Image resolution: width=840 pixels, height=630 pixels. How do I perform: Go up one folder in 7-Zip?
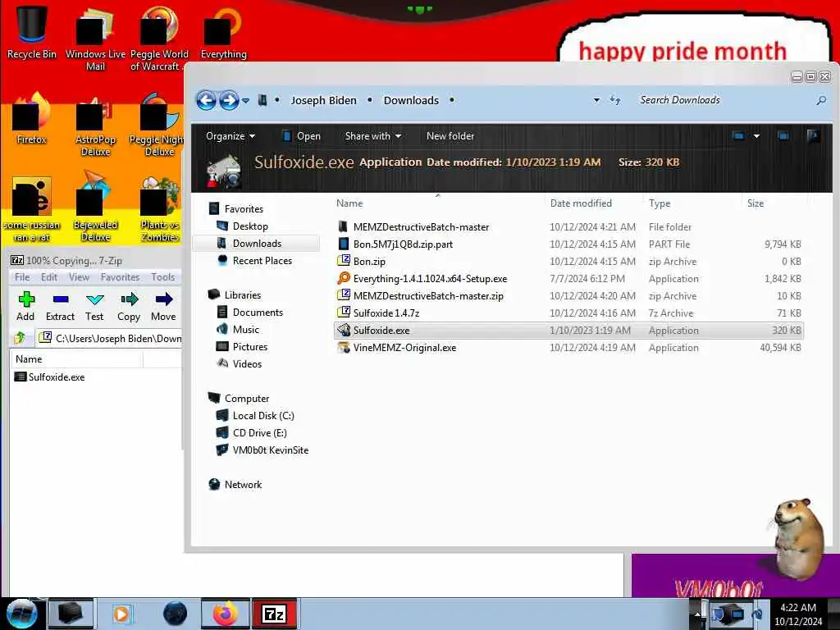(x=20, y=337)
